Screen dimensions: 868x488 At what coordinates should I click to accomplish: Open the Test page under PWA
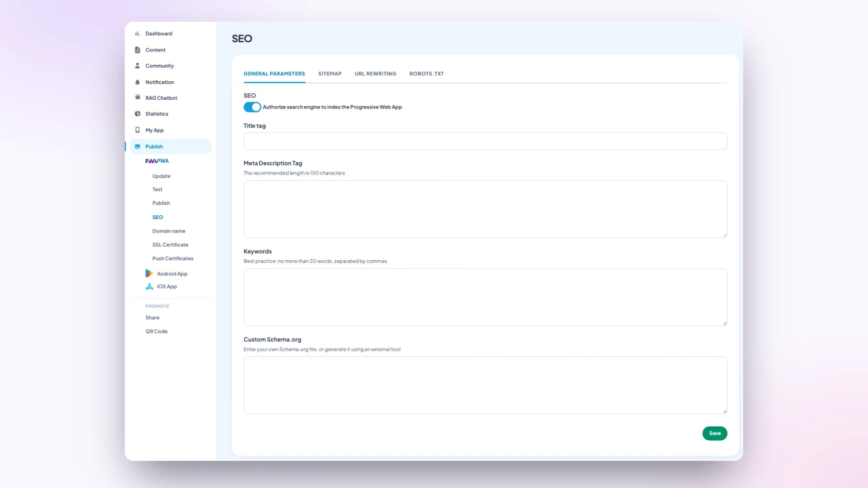(x=157, y=189)
